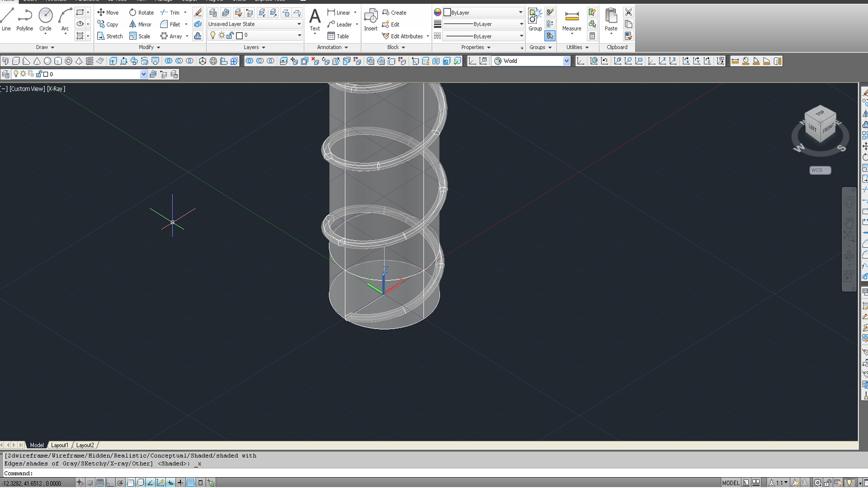Image resolution: width=868 pixels, height=488 pixels.
Task: Open the X-Ray visual style menu
Action: point(56,89)
